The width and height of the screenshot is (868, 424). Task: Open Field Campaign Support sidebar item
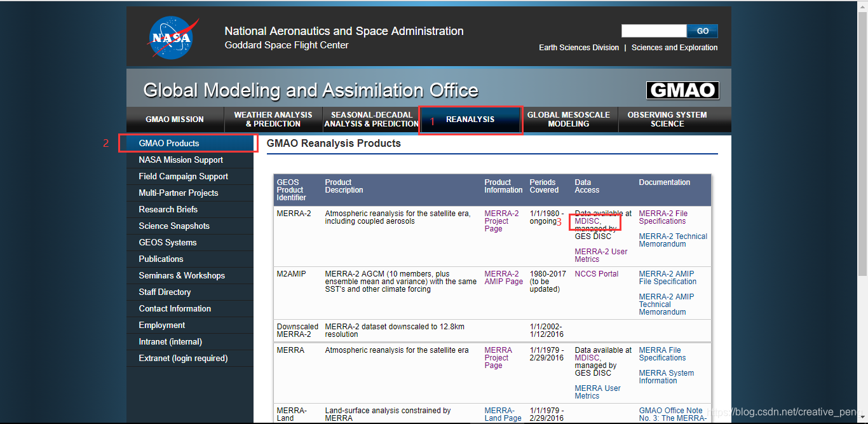point(190,176)
